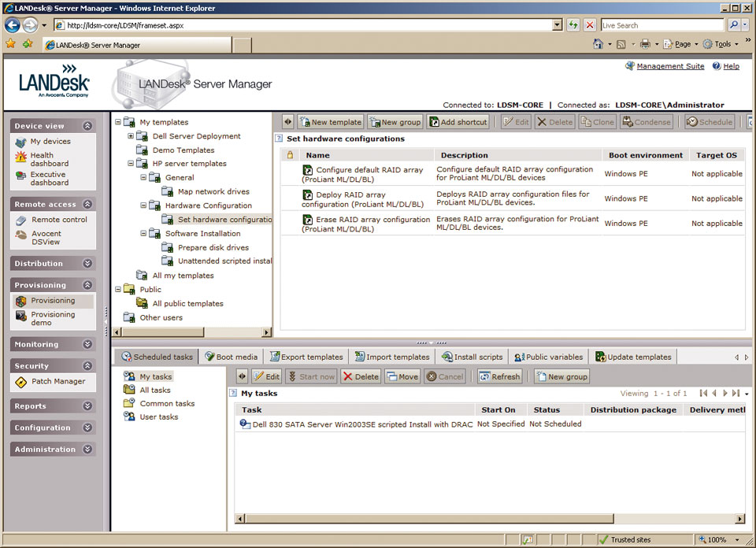The width and height of the screenshot is (756, 548).
Task: Click the Provisioning icon in sidebar
Action: click(21, 301)
